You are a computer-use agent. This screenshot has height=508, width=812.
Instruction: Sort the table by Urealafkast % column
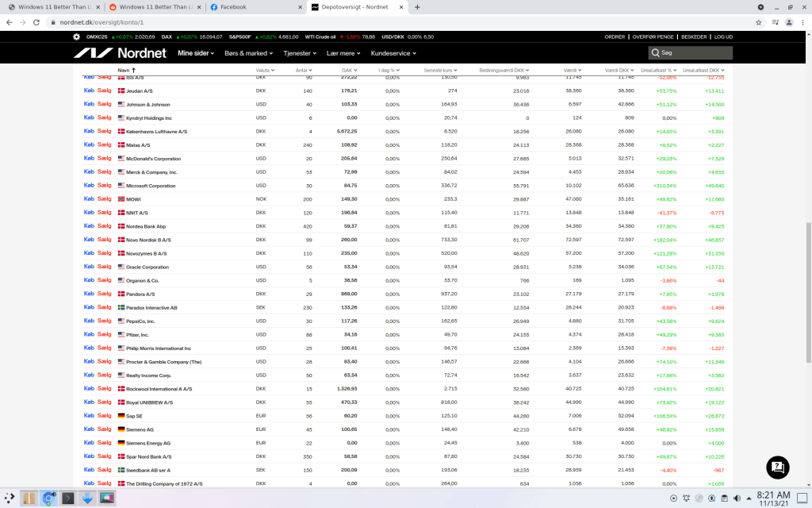[660, 70]
